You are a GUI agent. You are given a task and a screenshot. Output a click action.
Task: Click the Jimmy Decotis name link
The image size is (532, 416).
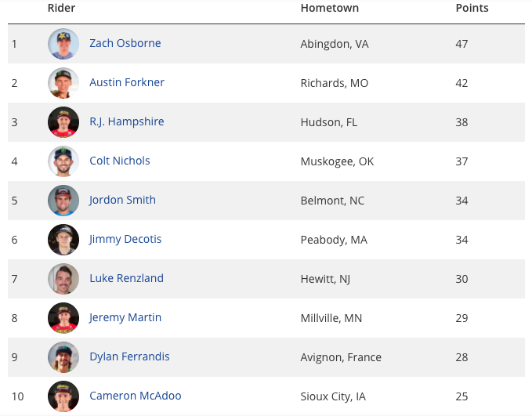pos(125,239)
